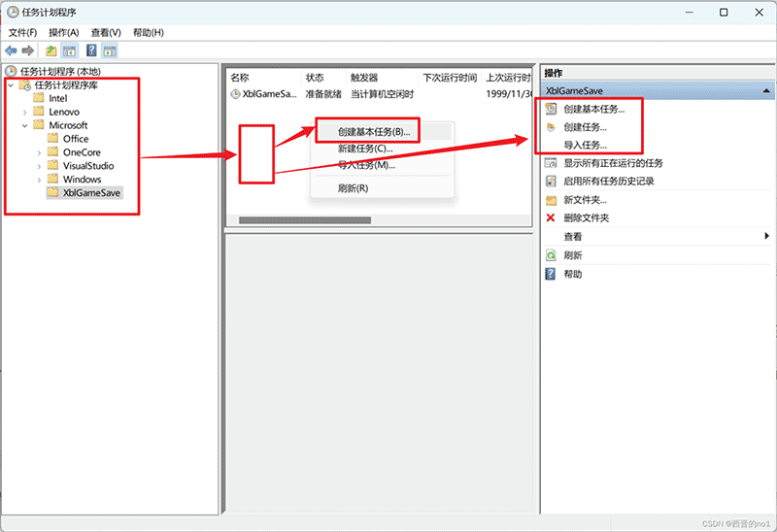This screenshot has width=777, height=532.
Task: Click the blue Help question-mark toolbar icon
Action: (91, 50)
